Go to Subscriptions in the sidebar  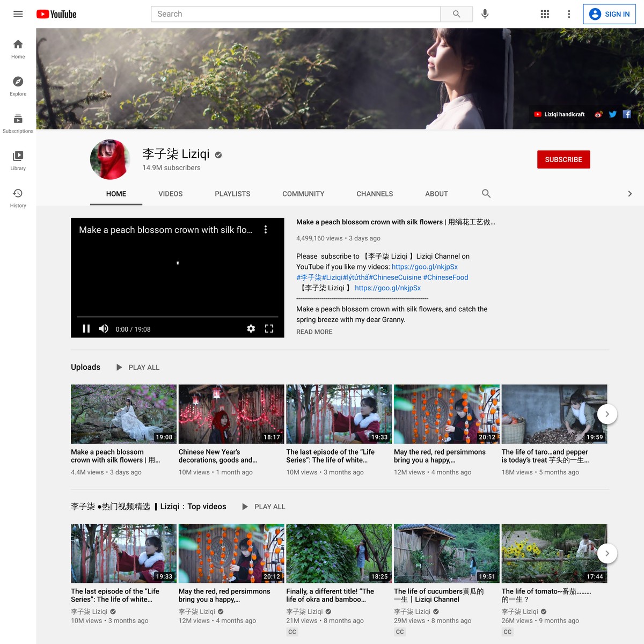pyautogui.click(x=18, y=123)
